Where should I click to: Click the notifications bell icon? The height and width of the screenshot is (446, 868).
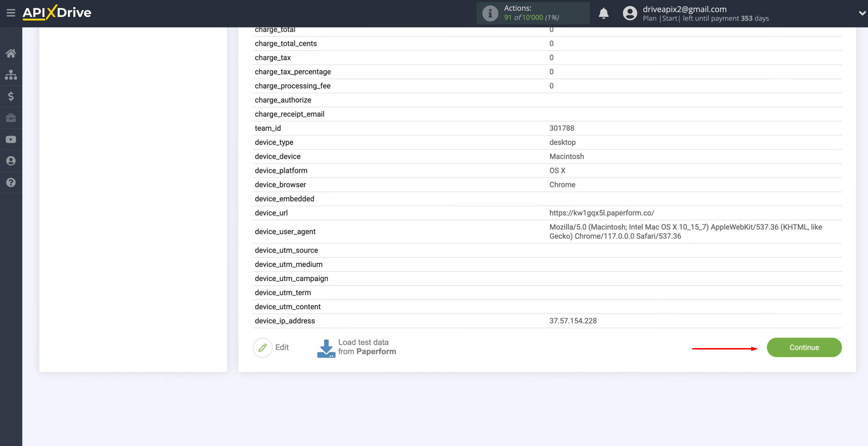click(604, 14)
